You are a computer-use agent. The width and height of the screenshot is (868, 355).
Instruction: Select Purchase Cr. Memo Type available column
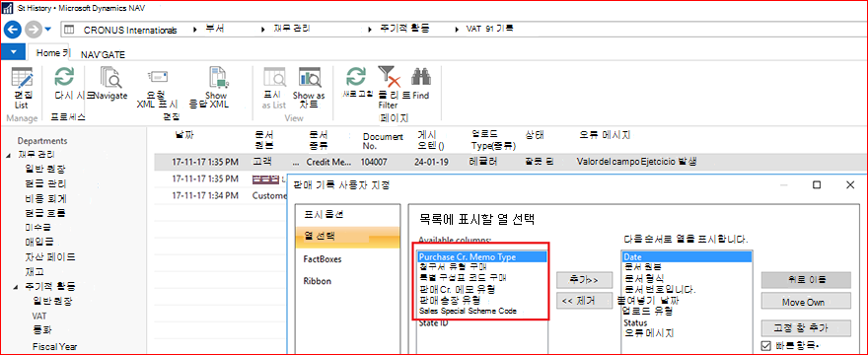[482, 257]
